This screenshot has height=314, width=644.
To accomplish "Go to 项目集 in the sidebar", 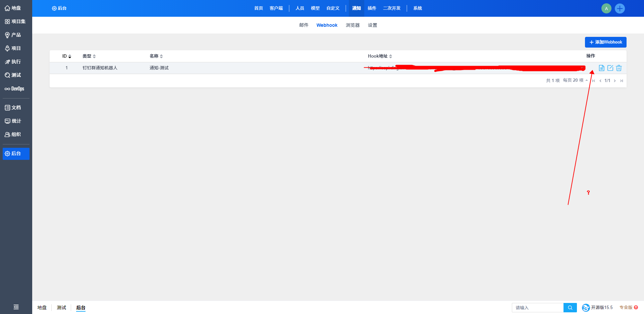I will point(16,21).
